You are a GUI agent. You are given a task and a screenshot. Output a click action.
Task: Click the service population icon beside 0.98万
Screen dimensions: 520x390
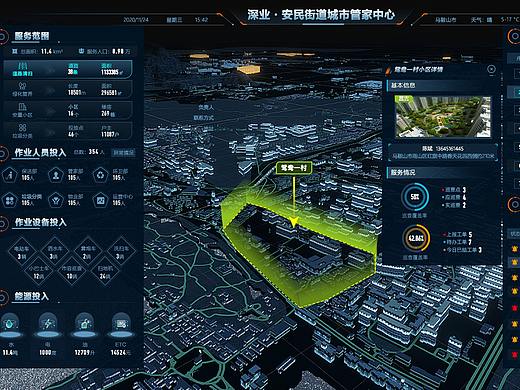pos(82,51)
